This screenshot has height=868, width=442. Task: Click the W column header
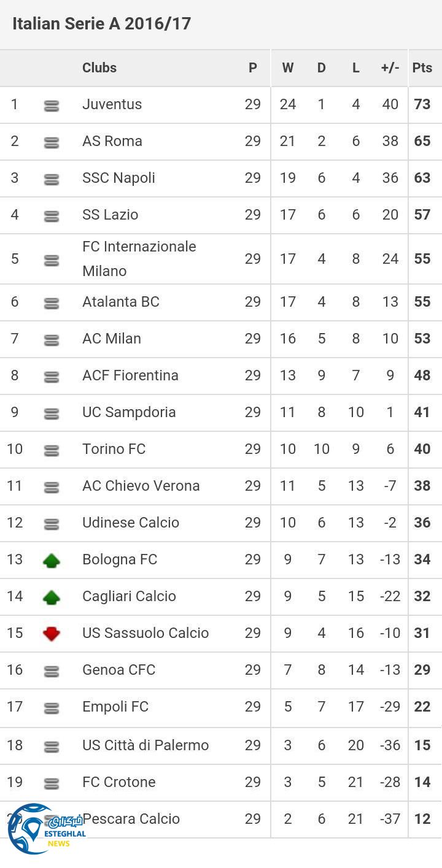coord(287,68)
